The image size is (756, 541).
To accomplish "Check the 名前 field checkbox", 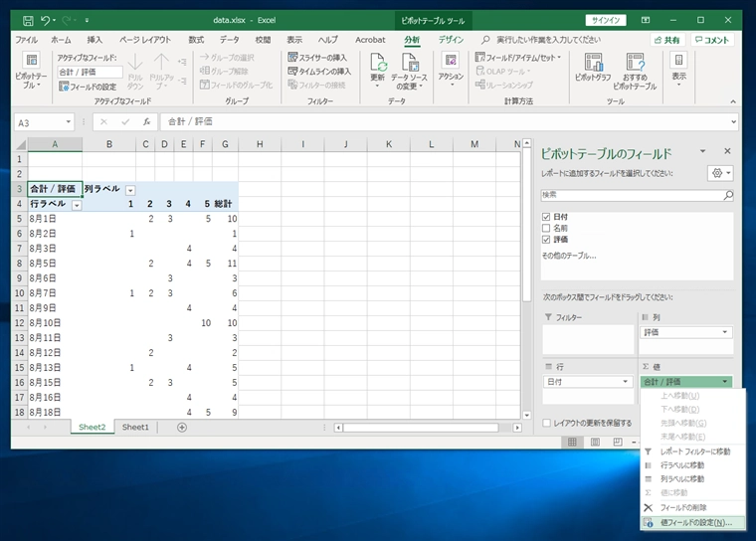I will pos(546,228).
